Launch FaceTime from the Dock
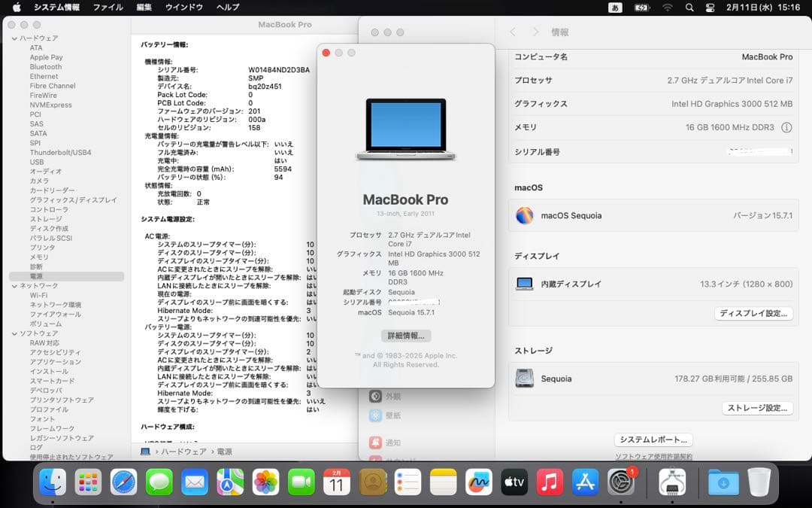Viewport: 812px width, 508px height. pyautogui.click(x=301, y=482)
